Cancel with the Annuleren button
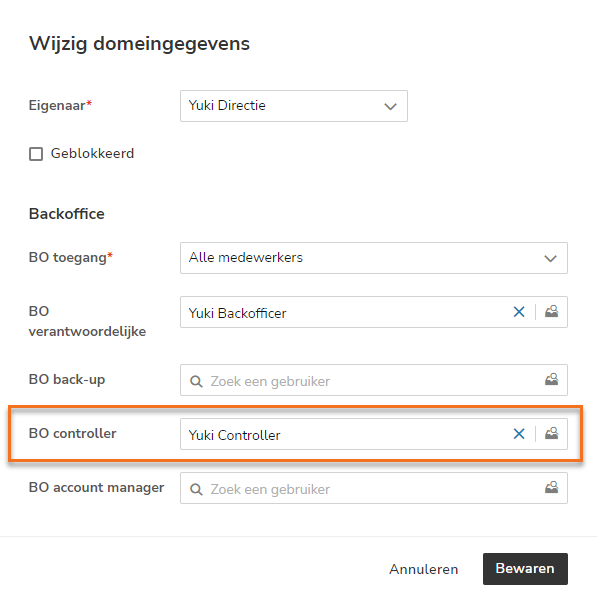Screen dimensions: 597x598 423,569
